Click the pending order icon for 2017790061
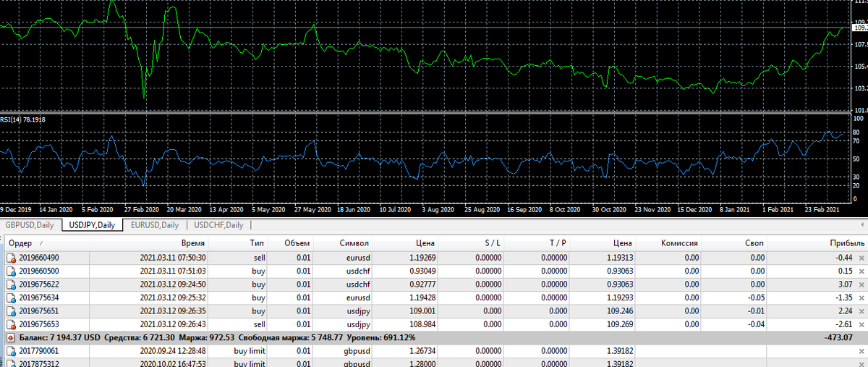The width and height of the screenshot is (868, 367). coord(11,351)
